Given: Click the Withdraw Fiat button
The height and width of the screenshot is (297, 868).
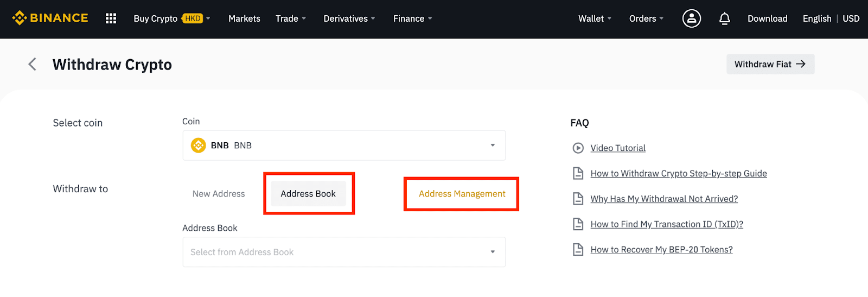Looking at the screenshot, I should pyautogui.click(x=770, y=64).
